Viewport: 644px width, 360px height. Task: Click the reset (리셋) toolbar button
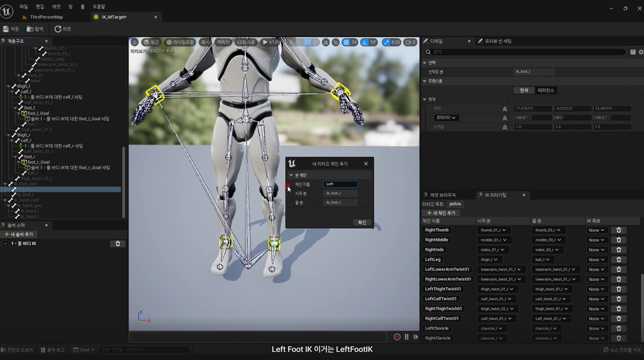(x=63, y=29)
